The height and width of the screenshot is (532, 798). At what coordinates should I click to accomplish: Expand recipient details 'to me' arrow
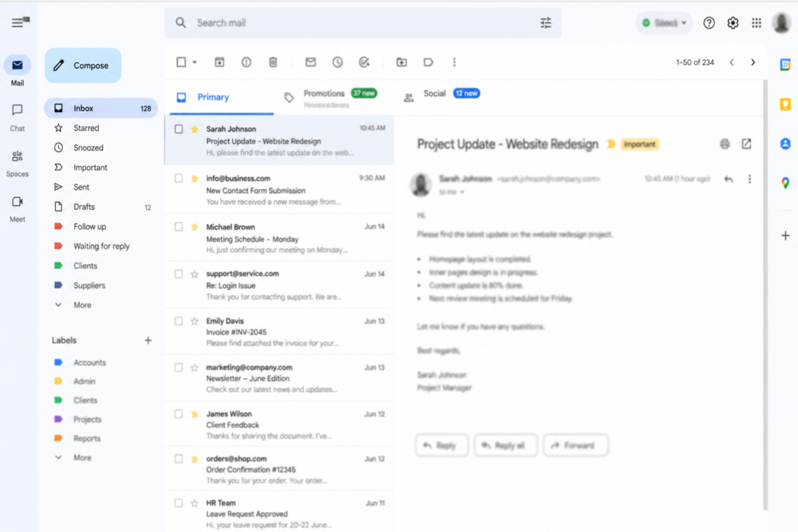point(461,192)
